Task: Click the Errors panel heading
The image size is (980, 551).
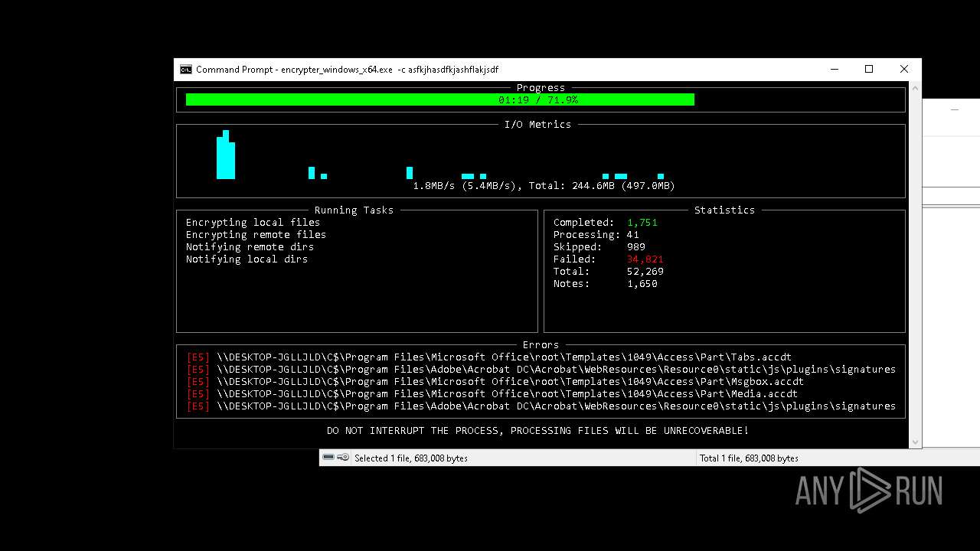Action: point(541,345)
